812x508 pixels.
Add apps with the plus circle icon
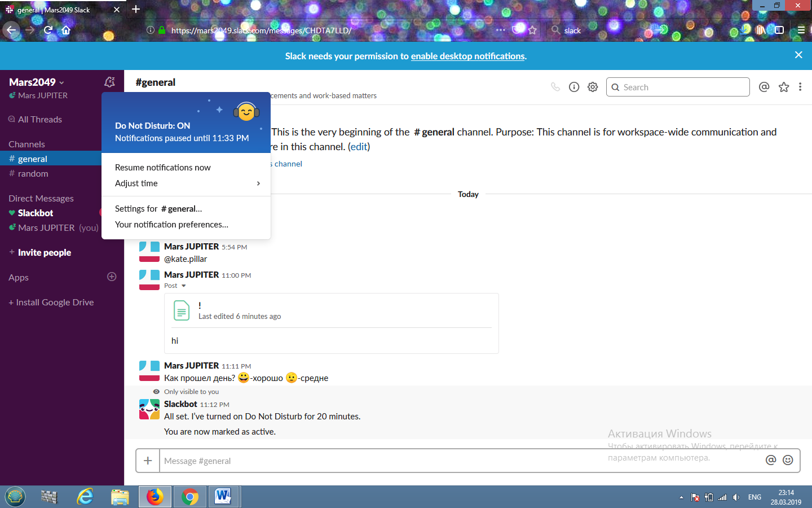tap(112, 277)
